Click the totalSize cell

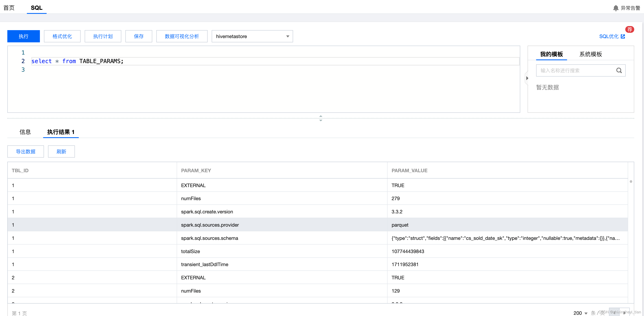pos(282,251)
